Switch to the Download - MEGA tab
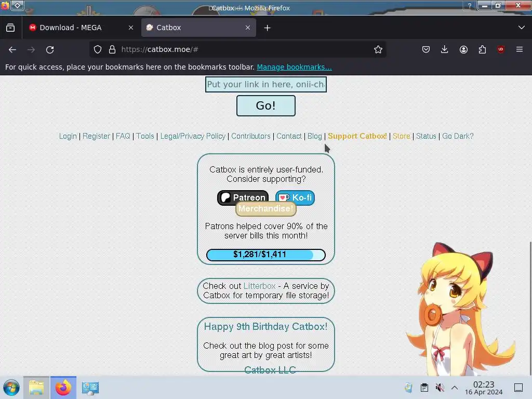532x399 pixels. tap(81, 28)
